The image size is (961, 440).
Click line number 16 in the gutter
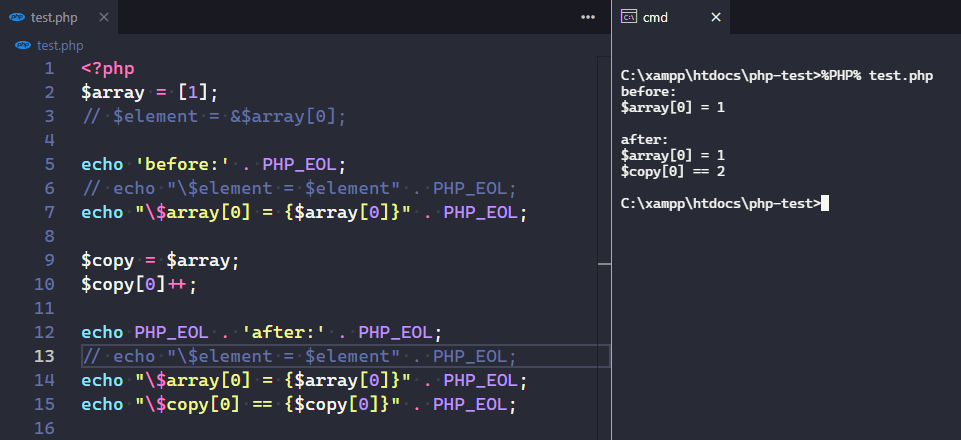tap(45, 429)
